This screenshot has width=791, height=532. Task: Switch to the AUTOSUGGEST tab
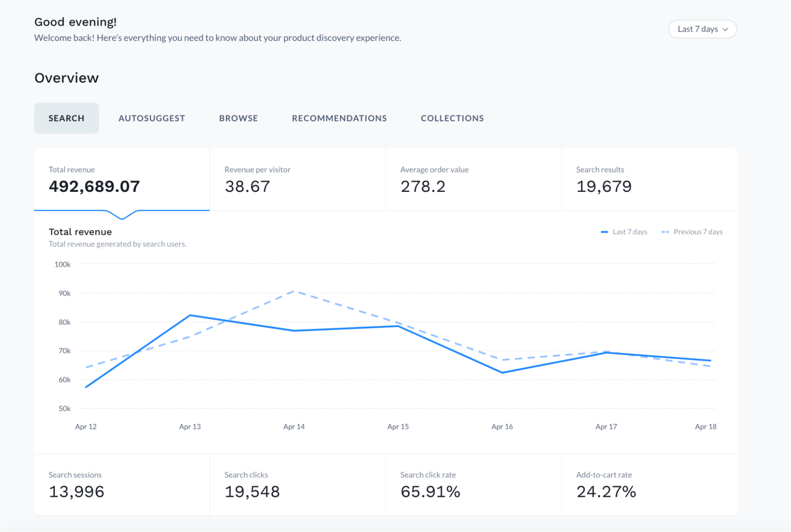click(x=151, y=118)
